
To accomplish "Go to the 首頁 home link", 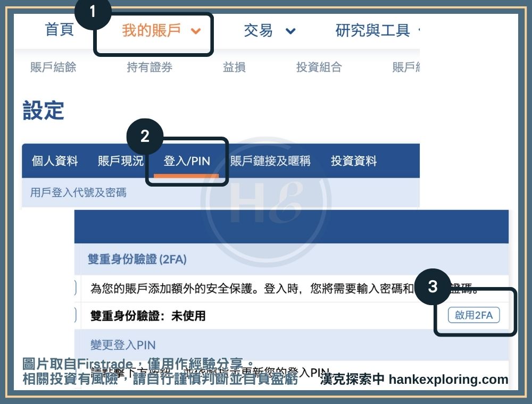I will click(59, 30).
